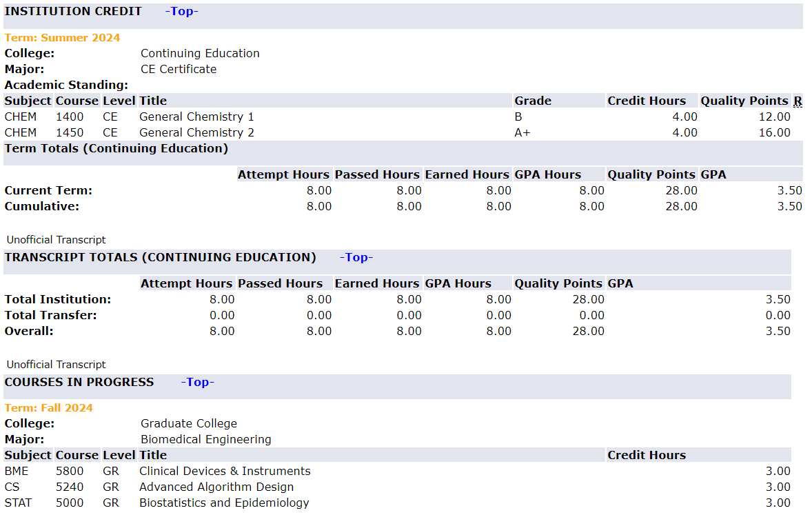Select the R column header abbreviation
This screenshot has width=812, height=526.
[798, 101]
